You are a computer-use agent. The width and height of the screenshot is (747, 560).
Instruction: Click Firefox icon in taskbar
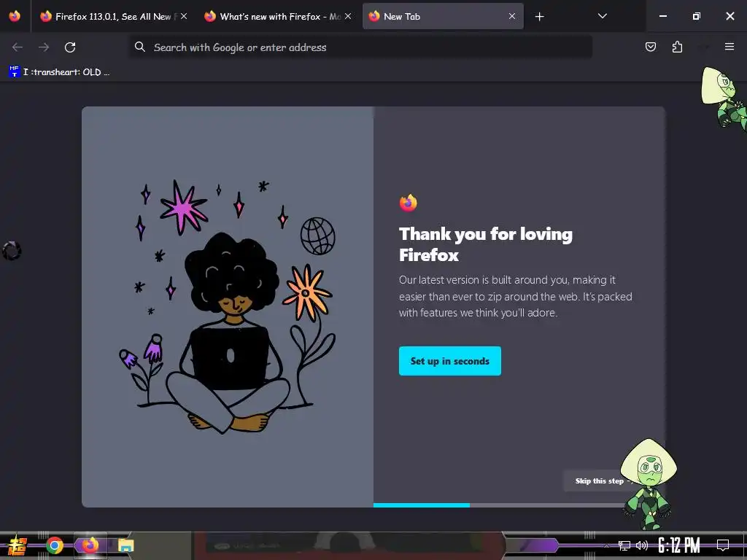pyautogui.click(x=90, y=545)
